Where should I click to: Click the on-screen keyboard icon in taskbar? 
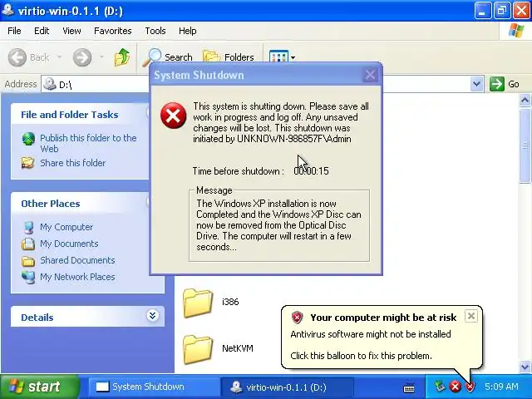[409, 387]
